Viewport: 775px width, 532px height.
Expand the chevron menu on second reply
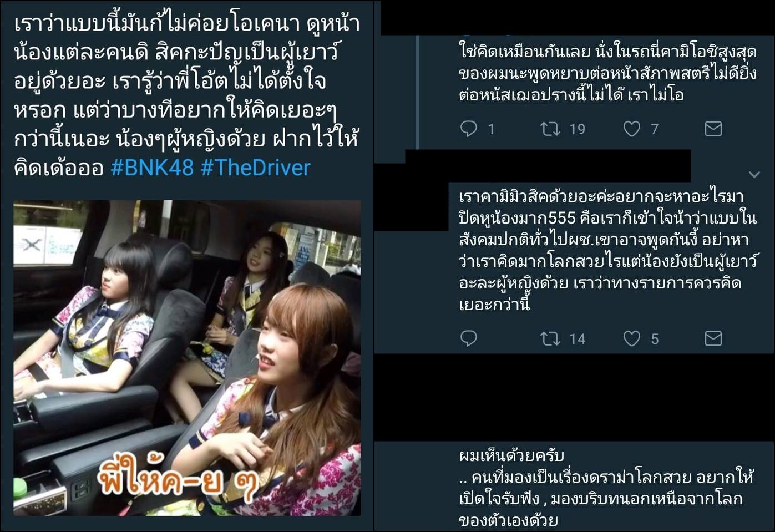click(x=754, y=175)
